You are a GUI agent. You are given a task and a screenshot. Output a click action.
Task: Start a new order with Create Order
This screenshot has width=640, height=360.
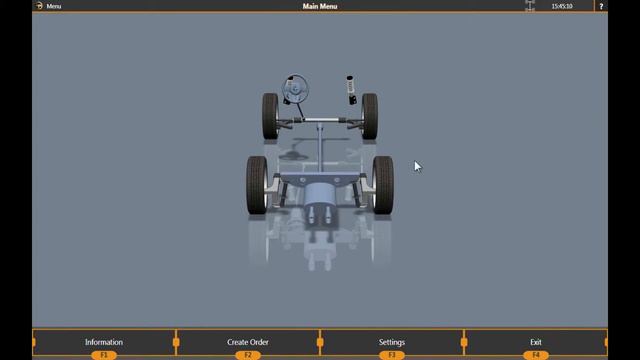coord(248,342)
